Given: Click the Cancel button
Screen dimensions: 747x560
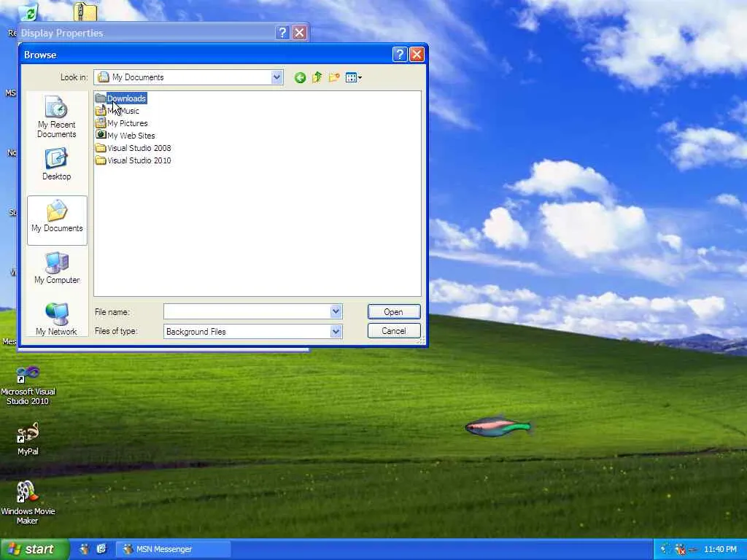Looking at the screenshot, I should tap(394, 331).
